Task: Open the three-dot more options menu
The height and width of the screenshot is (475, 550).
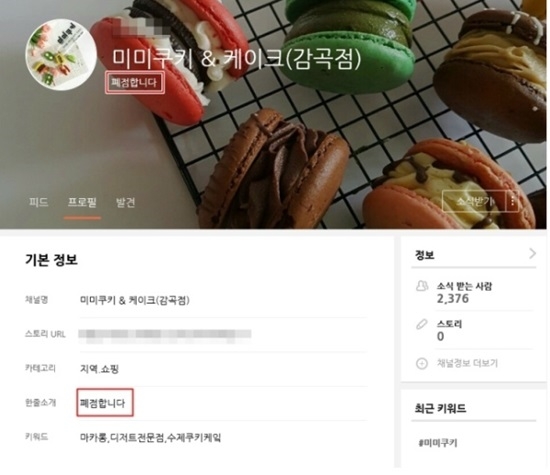Action: point(512,201)
